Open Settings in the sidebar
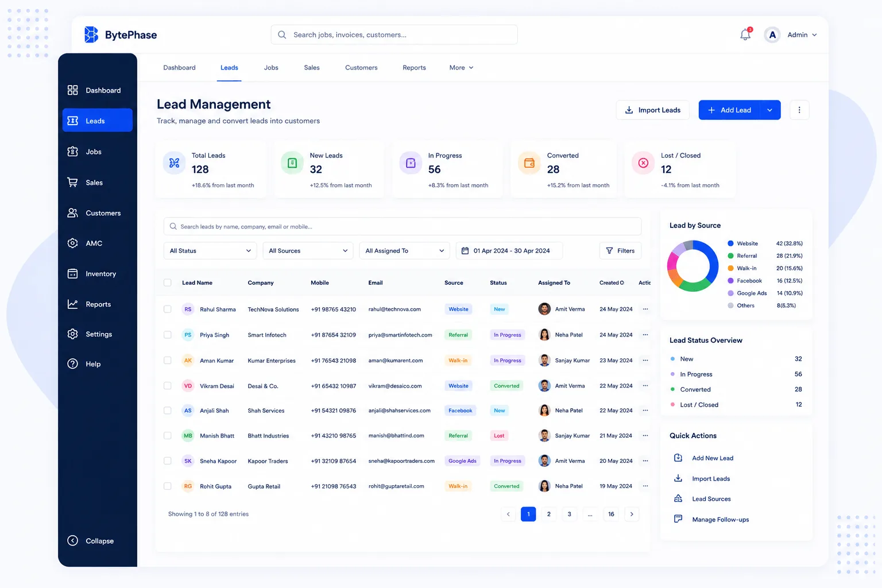 coord(98,334)
